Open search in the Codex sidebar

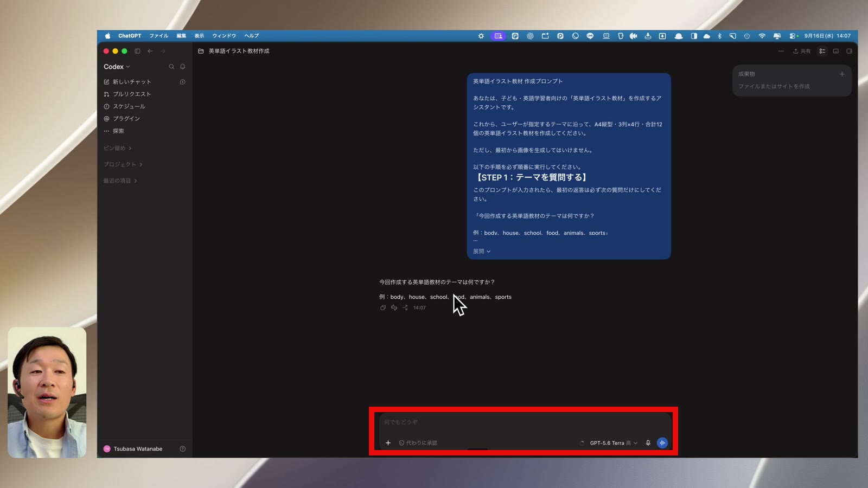pos(171,67)
